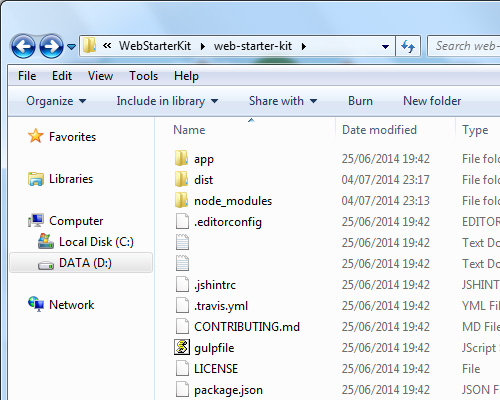500x400 pixels.
Task: Click the Local Disk (C:) drive icon
Action: (x=46, y=241)
